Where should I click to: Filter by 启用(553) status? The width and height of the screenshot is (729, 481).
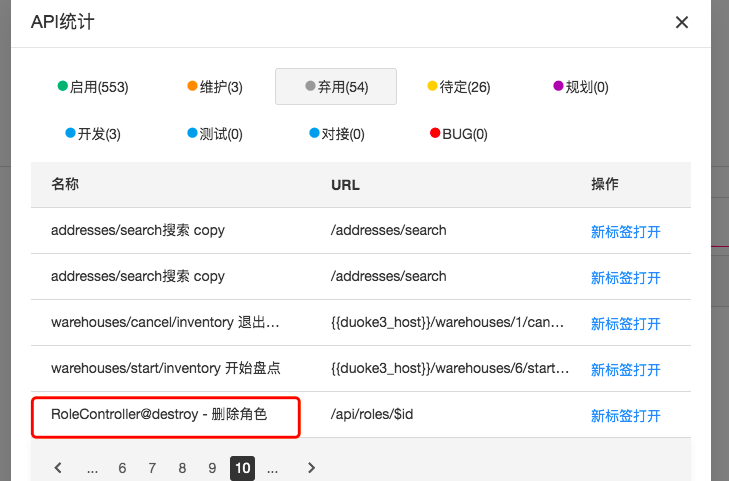point(93,87)
